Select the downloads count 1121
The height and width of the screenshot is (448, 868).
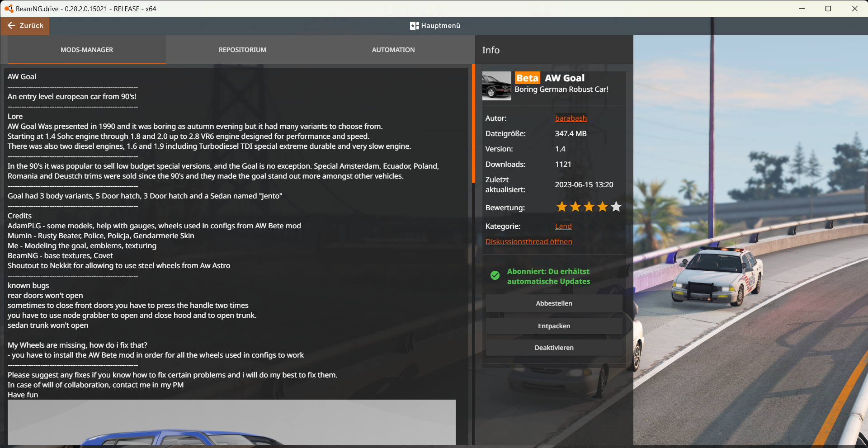[563, 164]
